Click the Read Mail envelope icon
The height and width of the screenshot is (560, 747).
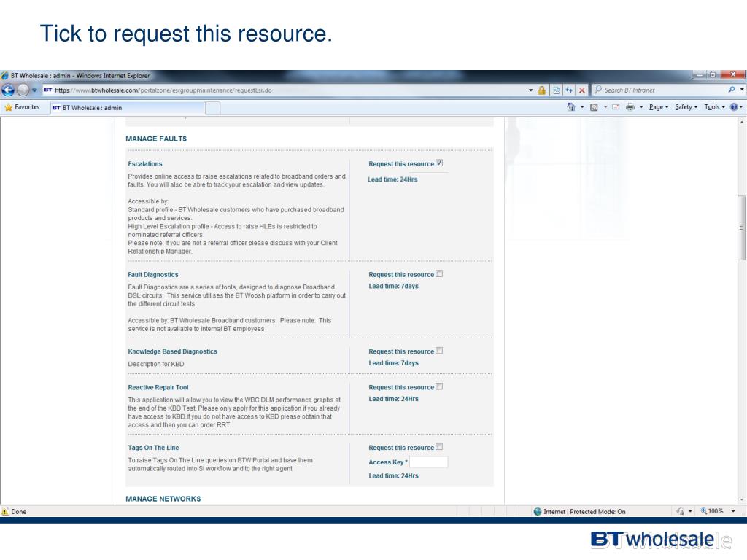[616, 107]
